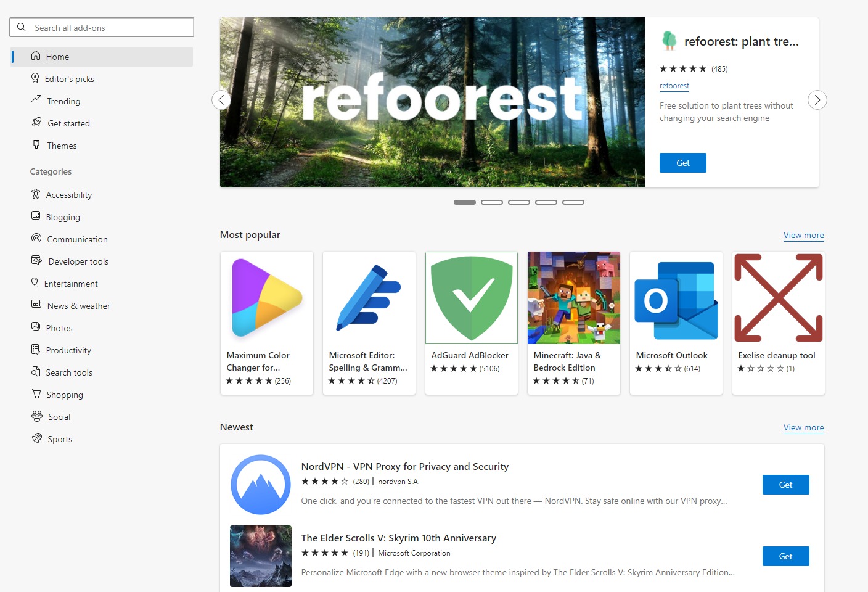Go to next carousel slide arrow
The image size is (868, 592).
coord(817,100)
